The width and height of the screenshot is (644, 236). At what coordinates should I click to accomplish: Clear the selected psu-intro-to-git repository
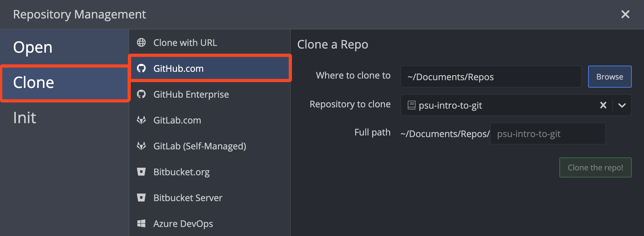[x=603, y=105]
